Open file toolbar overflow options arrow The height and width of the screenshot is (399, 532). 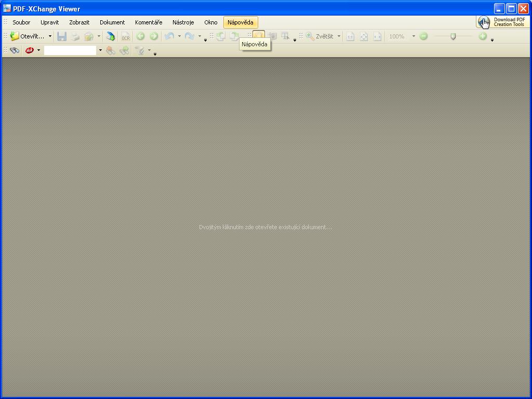pyautogui.click(x=205, y=41)
